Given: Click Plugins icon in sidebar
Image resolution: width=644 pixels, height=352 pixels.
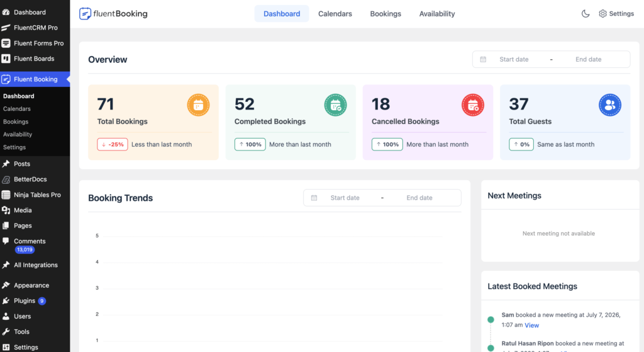Looking at the screenshot, I should click(6, 300).
